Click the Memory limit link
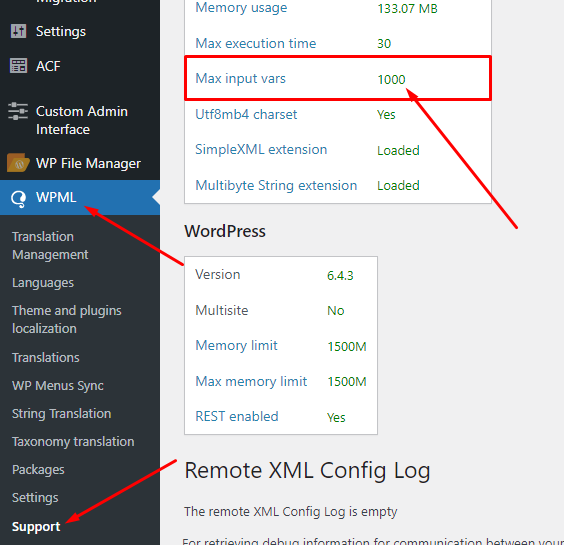564x545 pixels. pyautogui.click(x=236, y=345)
